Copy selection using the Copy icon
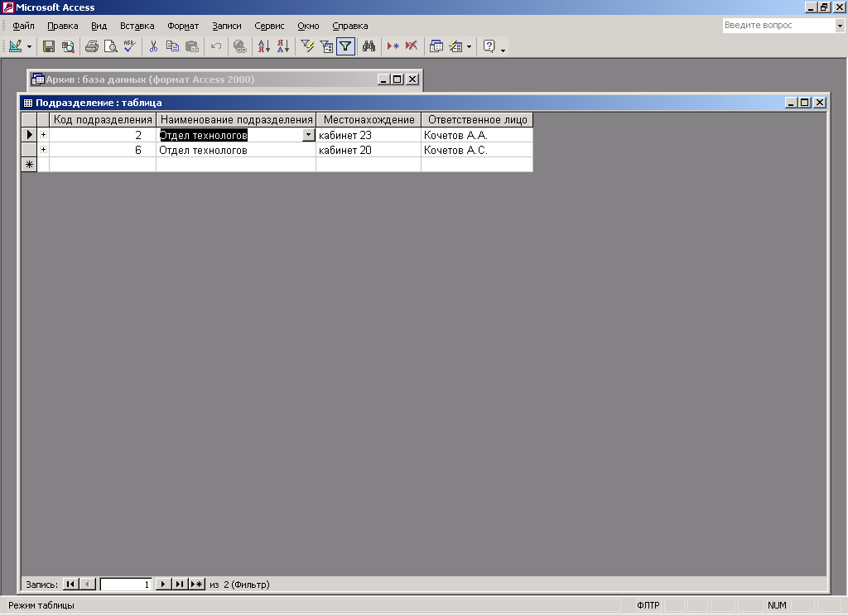The width and height of the screenshot is (848, 616). [172, 46]
